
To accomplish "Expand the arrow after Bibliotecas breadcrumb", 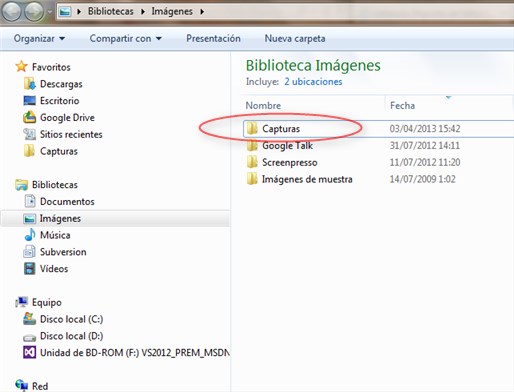I will click(143, 12).
